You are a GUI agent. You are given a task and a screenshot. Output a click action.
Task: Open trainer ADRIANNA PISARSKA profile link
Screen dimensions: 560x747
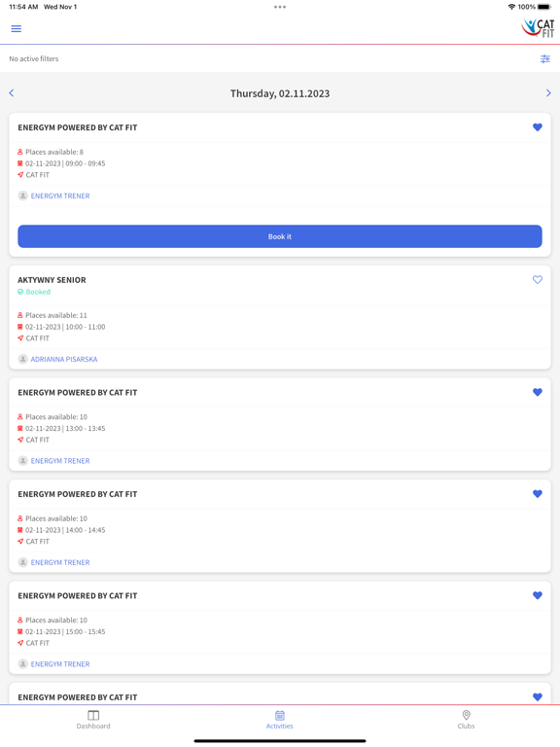[64, 359]
